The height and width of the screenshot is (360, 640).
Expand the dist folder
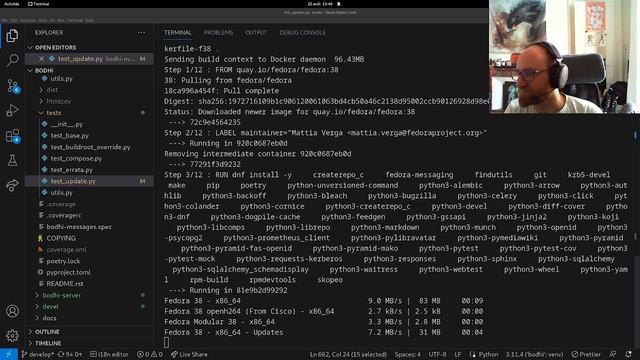(x=52, y=90)
